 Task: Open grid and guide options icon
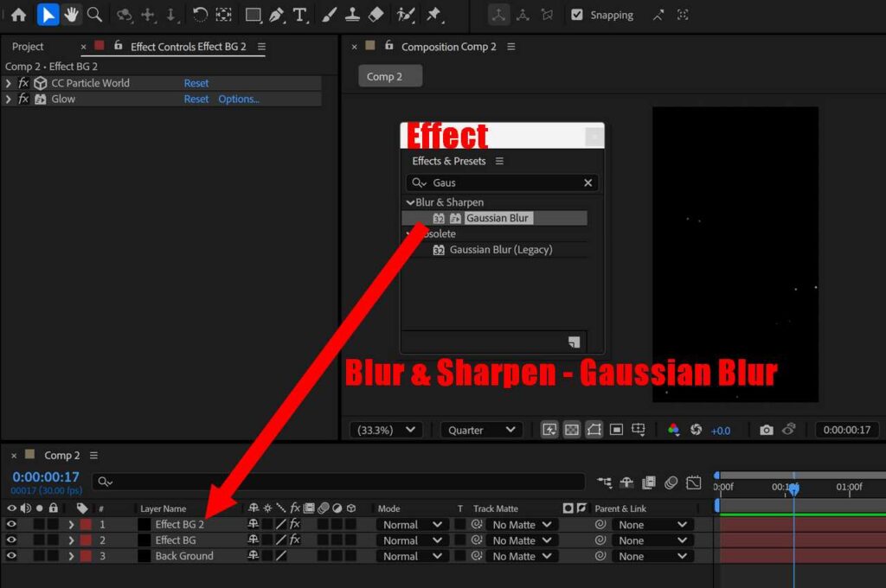(x=639, y=430)
